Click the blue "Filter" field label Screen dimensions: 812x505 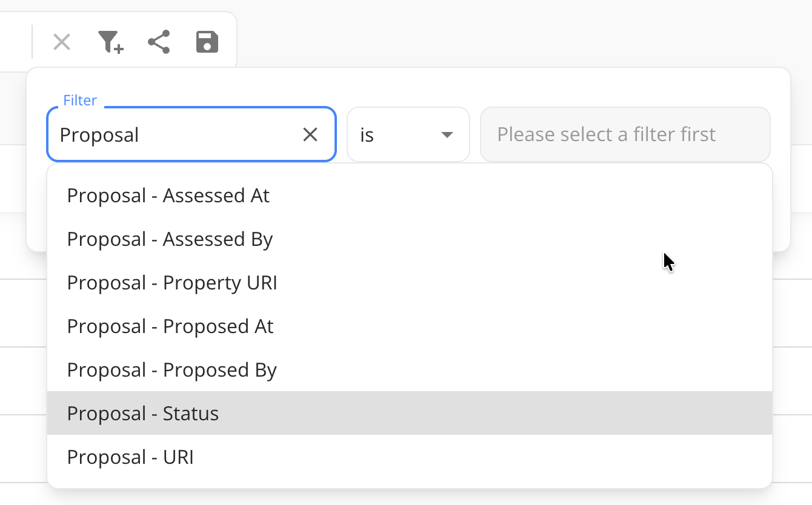coord(80,101)
